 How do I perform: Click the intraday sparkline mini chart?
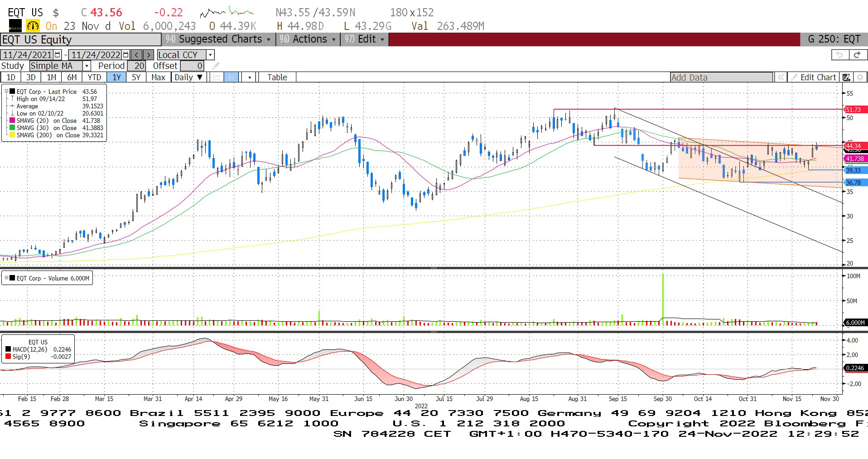coord(227,12)
